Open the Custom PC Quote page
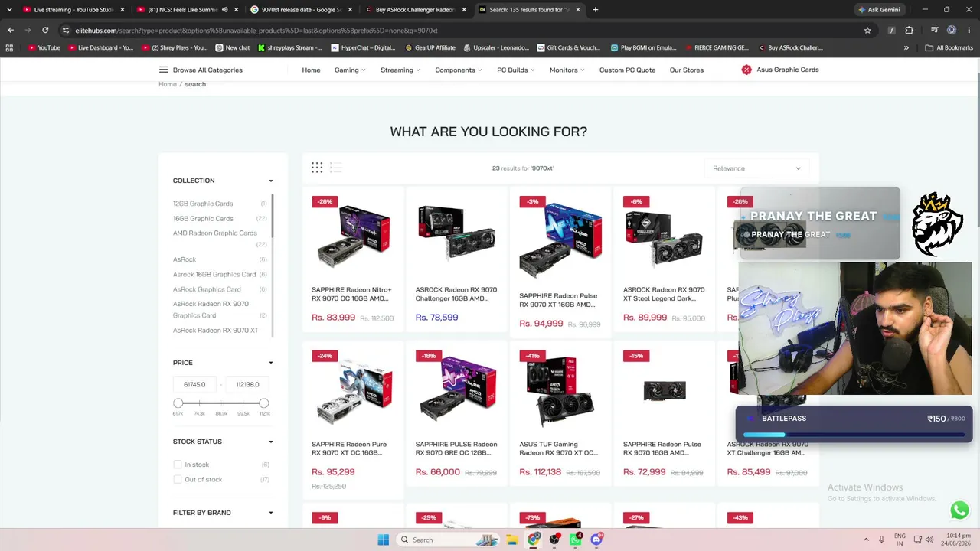This screenshot has width=980, height=551. (627, 70)
